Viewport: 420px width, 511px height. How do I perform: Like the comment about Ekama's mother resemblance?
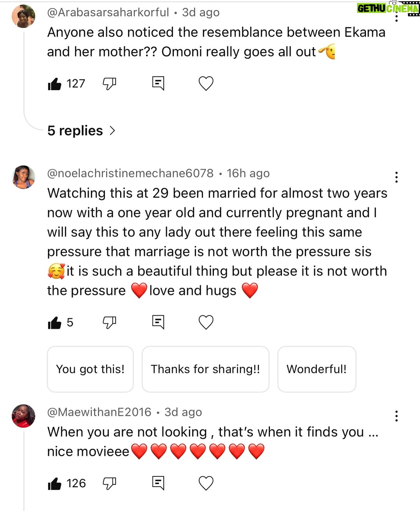pyautogui.click(x=54, y=84)
